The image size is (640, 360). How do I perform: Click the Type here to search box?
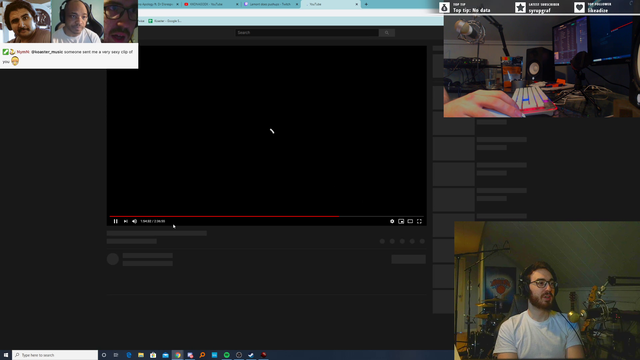55,355
